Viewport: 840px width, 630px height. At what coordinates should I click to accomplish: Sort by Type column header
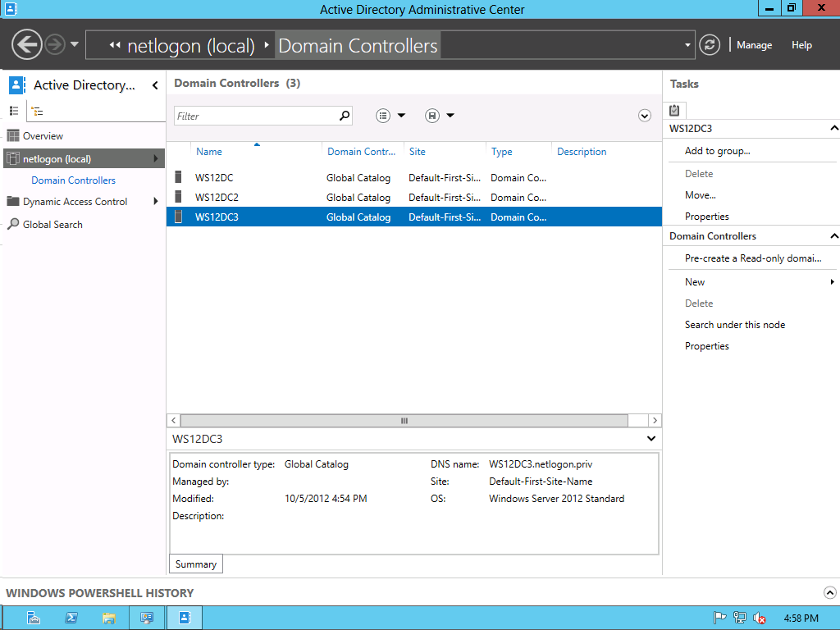coord(501,152)
